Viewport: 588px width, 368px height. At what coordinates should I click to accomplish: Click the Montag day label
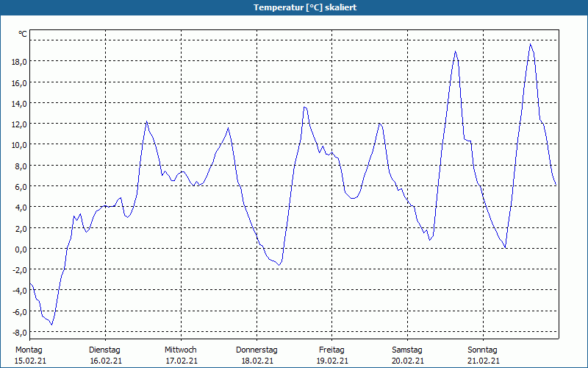pos(29,350)
